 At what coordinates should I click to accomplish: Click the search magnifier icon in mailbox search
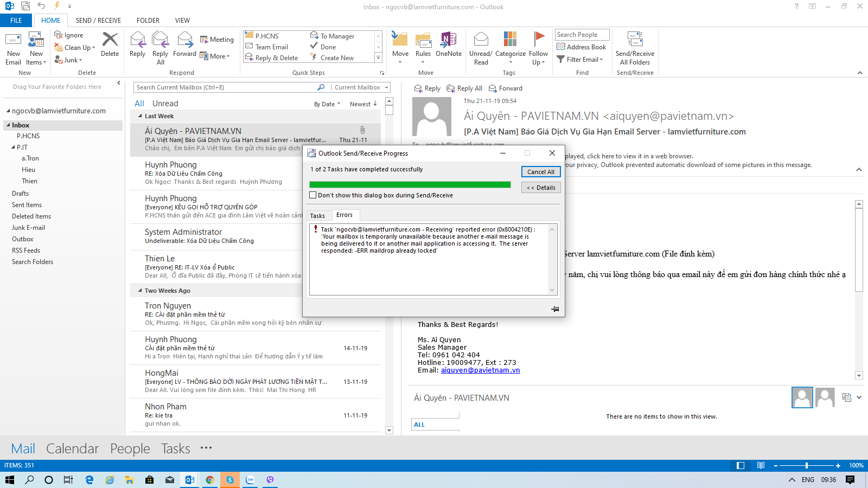point(321,87)
